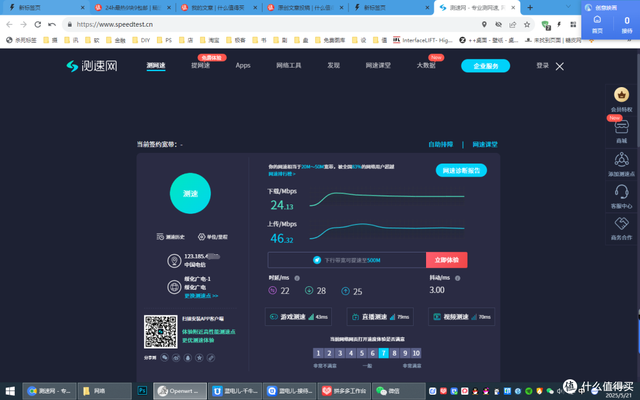Open the 网速课堂 nav item
The height and width of the screenshot is (400, 640).
tap(378, 65)
